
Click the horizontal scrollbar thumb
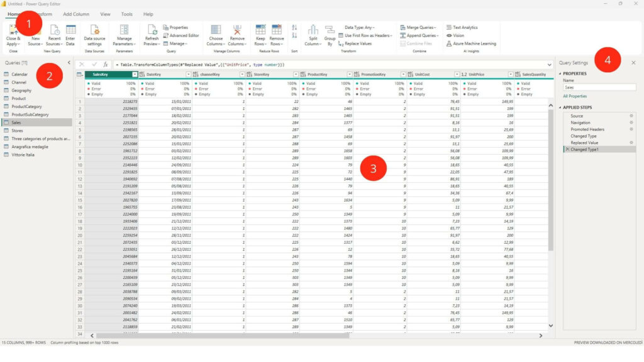point(222,336)
